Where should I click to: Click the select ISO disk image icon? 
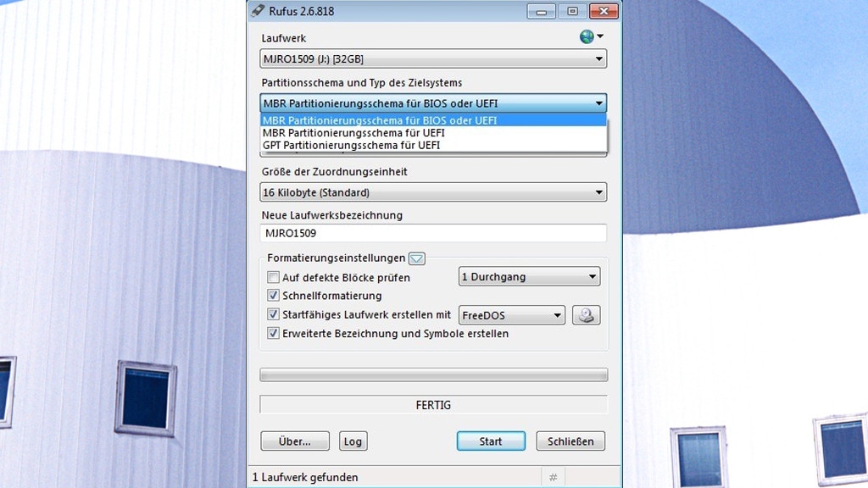pos(587,315)
